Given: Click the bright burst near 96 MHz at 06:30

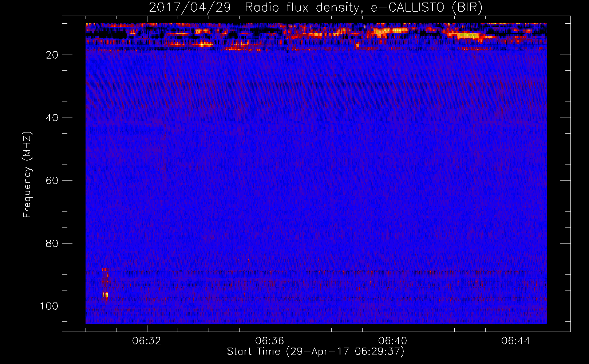Looking at the screenshot, I should coord(106,294).
